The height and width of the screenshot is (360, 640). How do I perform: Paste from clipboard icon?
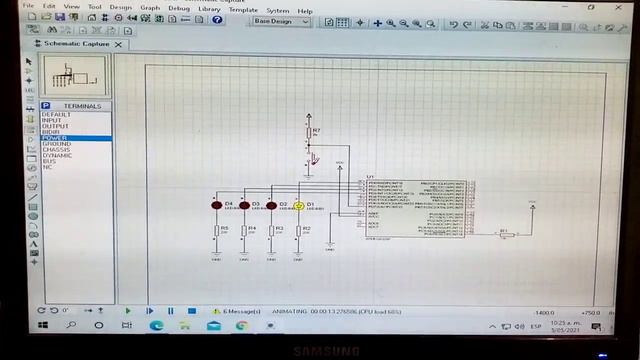tap(511, 26)
